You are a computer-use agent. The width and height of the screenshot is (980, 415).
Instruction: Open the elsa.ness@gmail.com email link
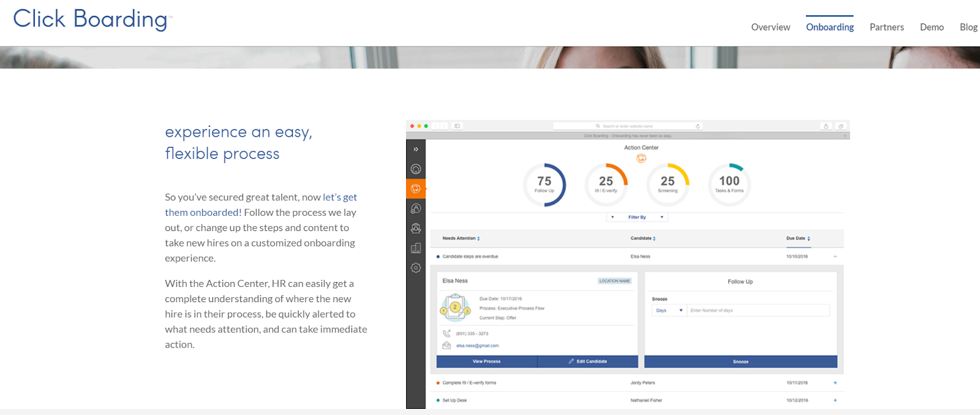click(x=478, y=346)
